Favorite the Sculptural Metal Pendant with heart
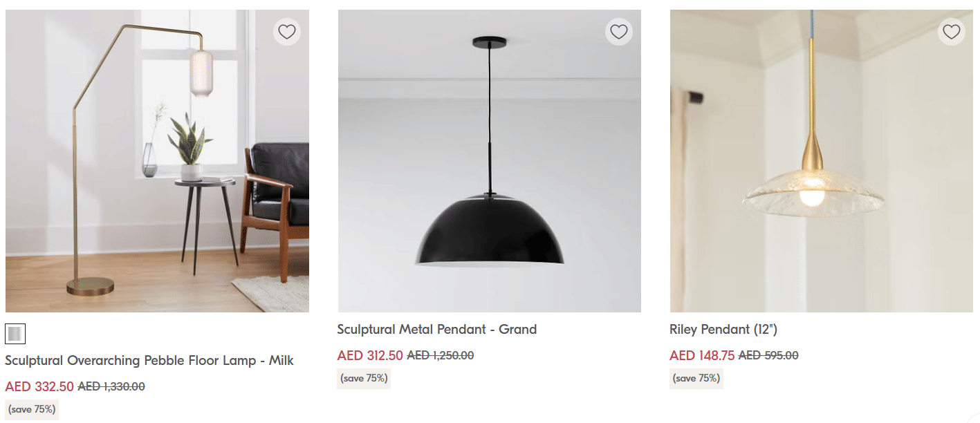Screen dimensions: 980x423 coord(619,32)
